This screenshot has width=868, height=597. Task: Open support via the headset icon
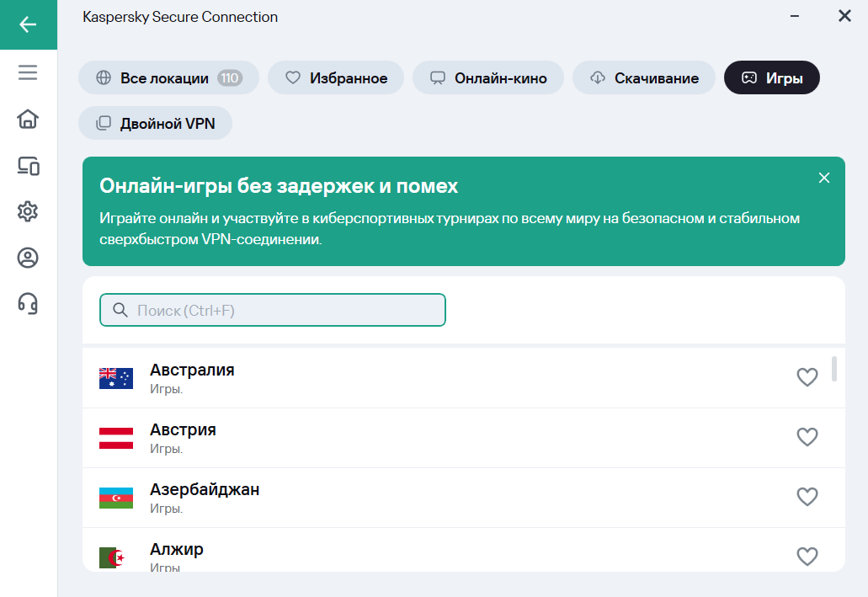[x=28, y=303]
